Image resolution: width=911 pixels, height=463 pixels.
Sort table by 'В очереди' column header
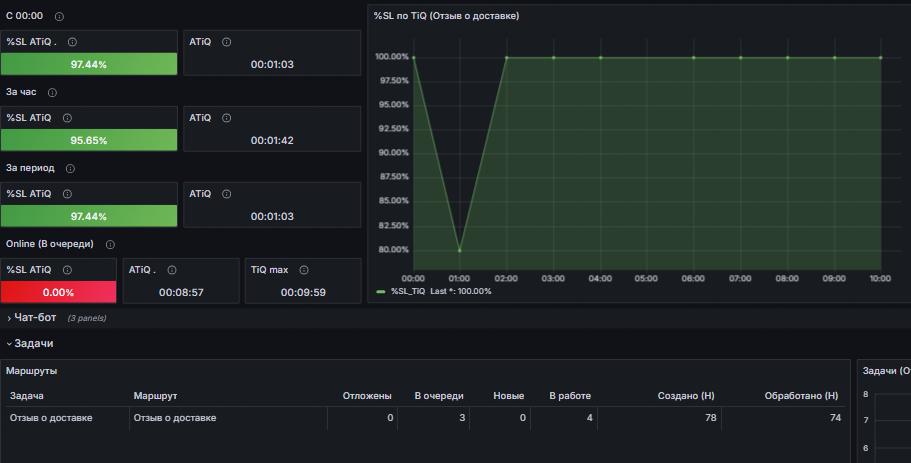tap(439, 396)
